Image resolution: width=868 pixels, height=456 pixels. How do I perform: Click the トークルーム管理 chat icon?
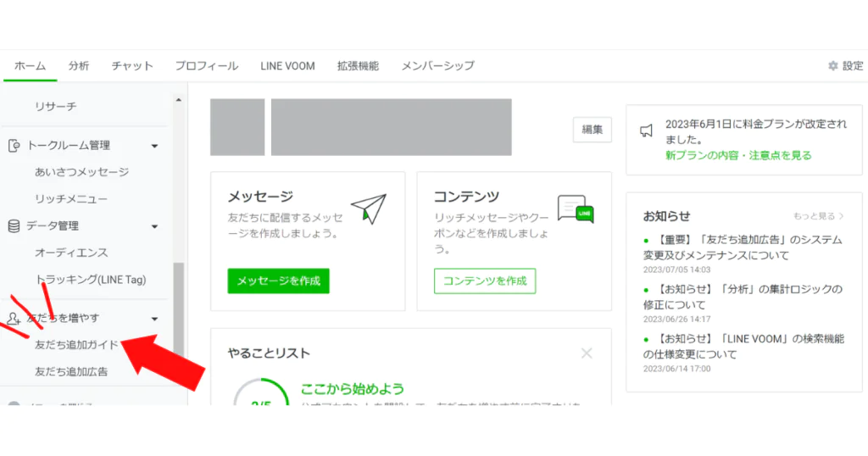click(x=14, y=146)
